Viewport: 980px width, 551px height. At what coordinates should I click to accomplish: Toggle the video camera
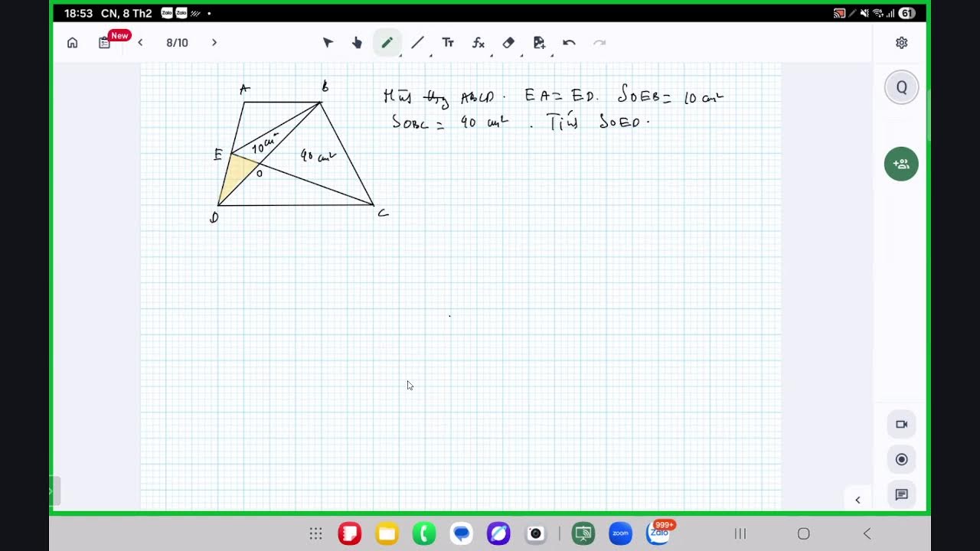(x=902, y=425)
